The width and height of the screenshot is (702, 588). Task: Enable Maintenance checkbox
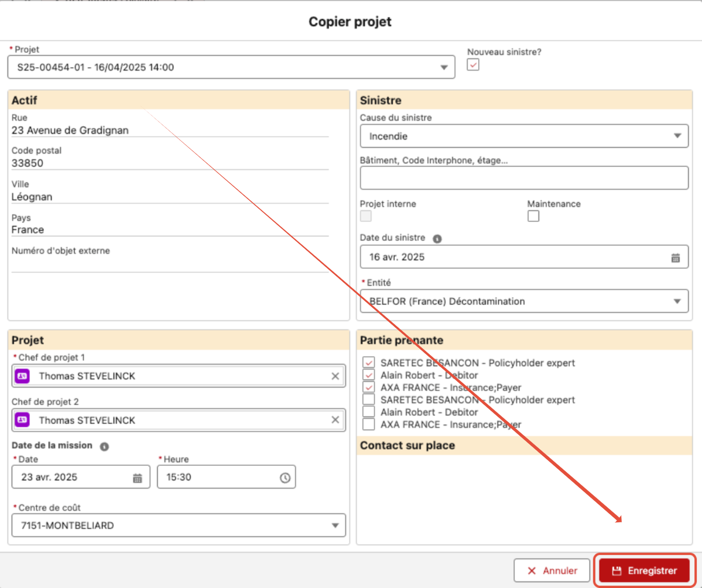click(533, 216)
